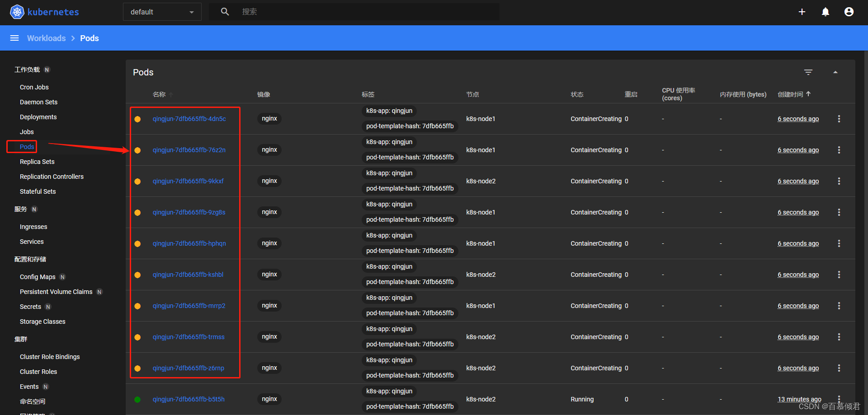Open actions menu for pod hphqn
The height and width of the screenshot is (415, 868).
tap(839, 243)
